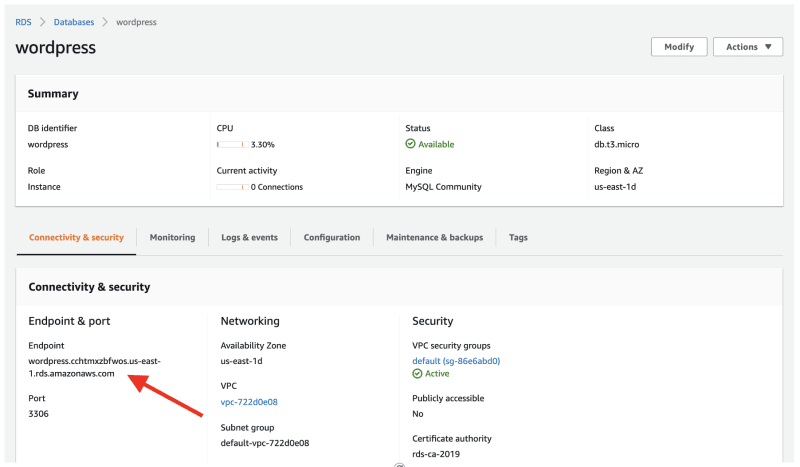Click the port value 3306

pos(38,413)
